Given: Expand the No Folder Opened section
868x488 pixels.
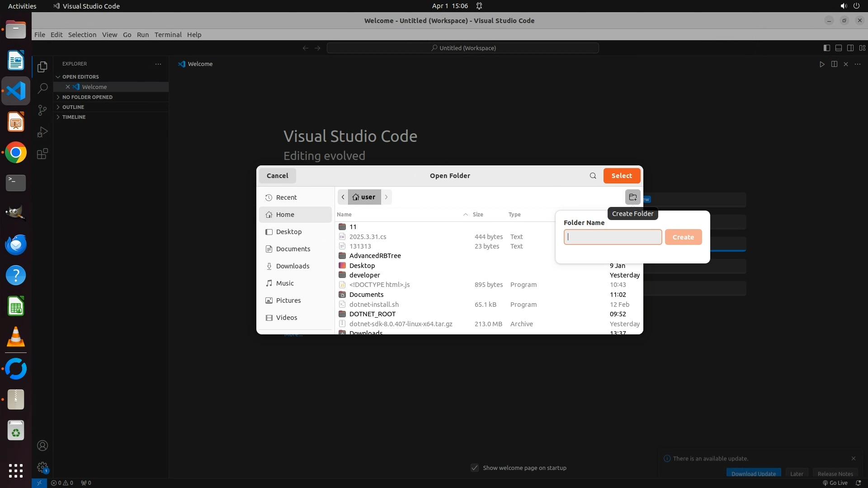Looking at the screenshot, I should click(x=87, y=97).
